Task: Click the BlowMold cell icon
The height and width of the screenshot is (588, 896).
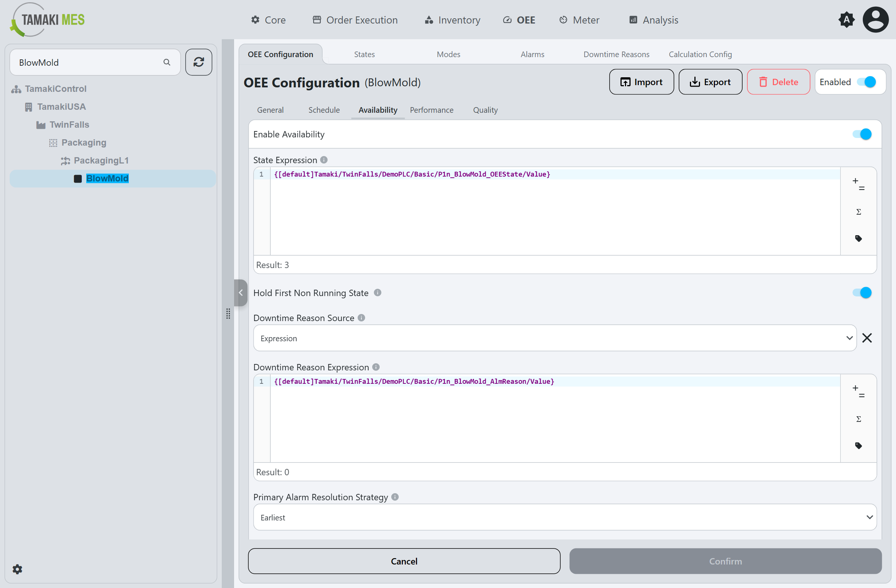Action: [78, 178]
